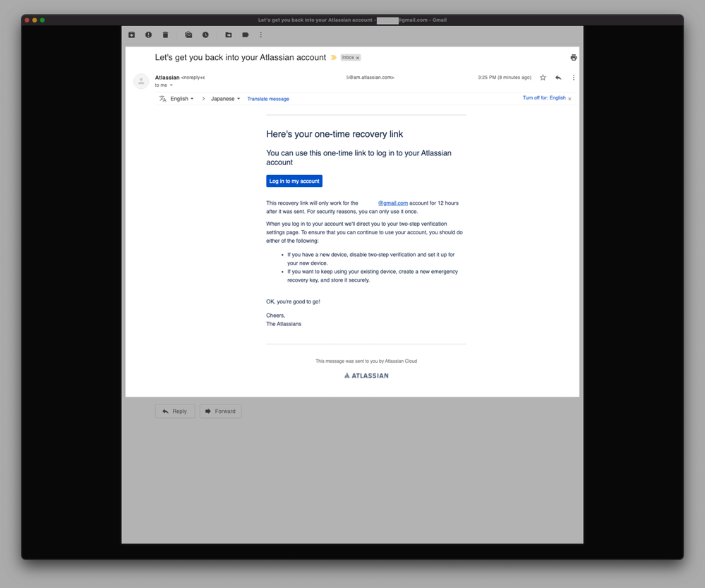
Task: Click the sender name 'Atlassian'
Action: pos(167,78)
